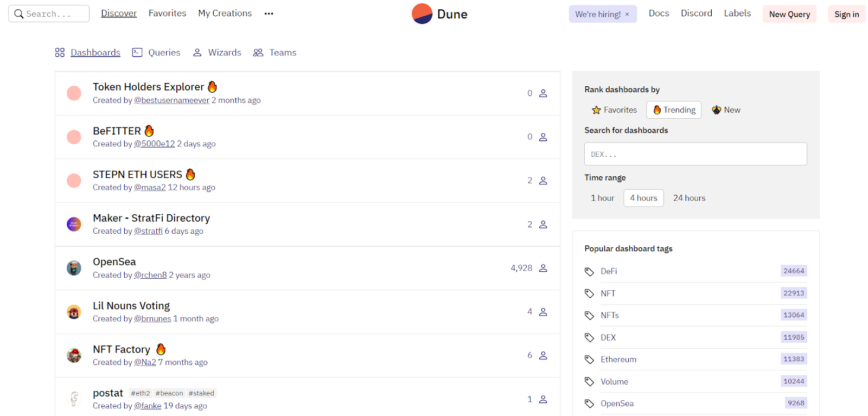Image resolution: width=868 pixels, height=416 pixels.
Task: Rank dashboards by Trending
Action: (674, 110)
